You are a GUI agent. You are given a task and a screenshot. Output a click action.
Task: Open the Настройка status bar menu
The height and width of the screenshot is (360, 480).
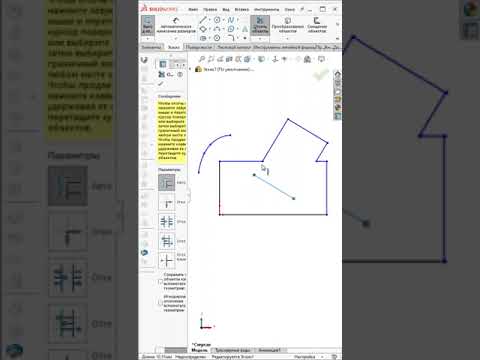pyautogui.click(x=305, y=357)
